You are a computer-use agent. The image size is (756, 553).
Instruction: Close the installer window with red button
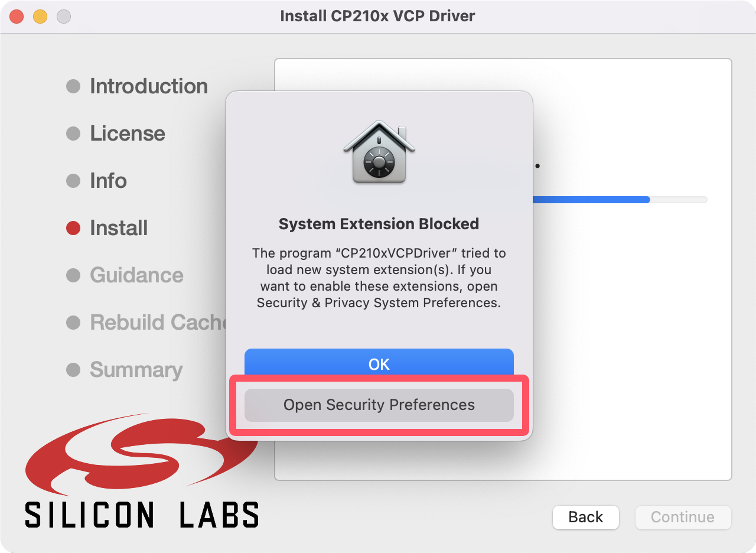(17, 16)
